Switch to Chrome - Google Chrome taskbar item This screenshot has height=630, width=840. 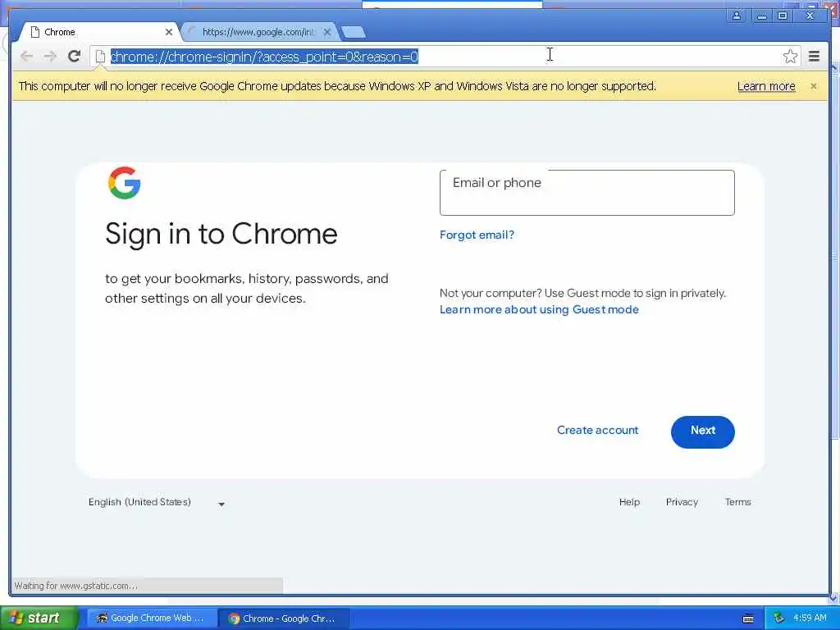pos(284,619)
